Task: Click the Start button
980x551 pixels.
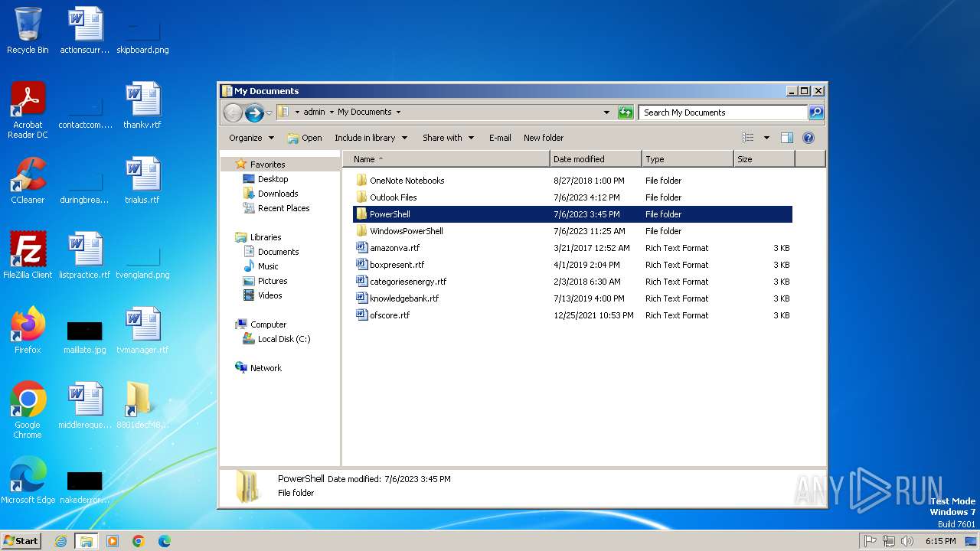Action: point(21,541)
